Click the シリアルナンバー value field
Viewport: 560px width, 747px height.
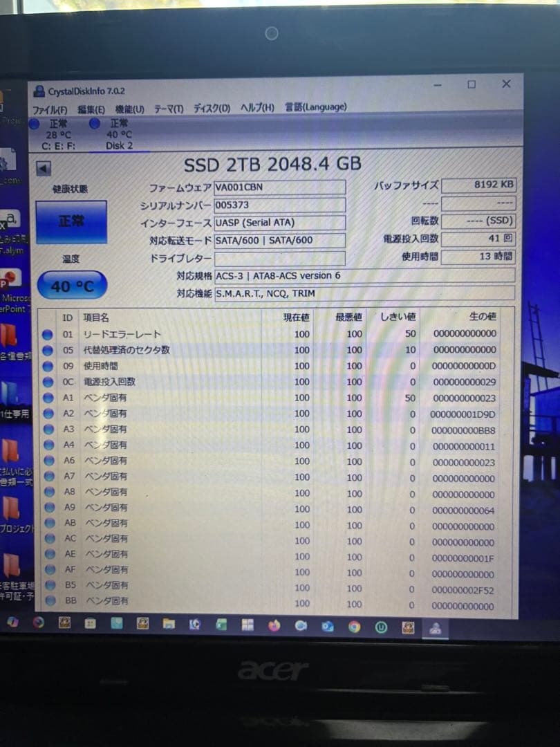point(280,204)
